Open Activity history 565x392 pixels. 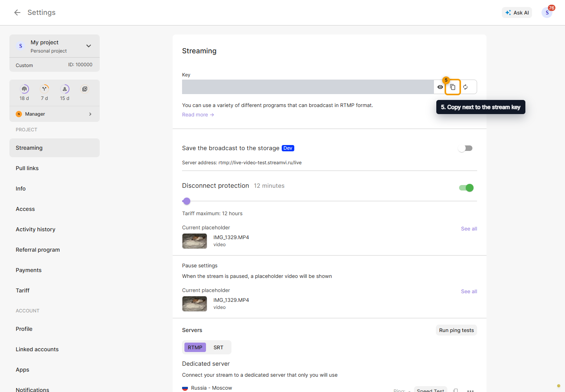(55, 229)
